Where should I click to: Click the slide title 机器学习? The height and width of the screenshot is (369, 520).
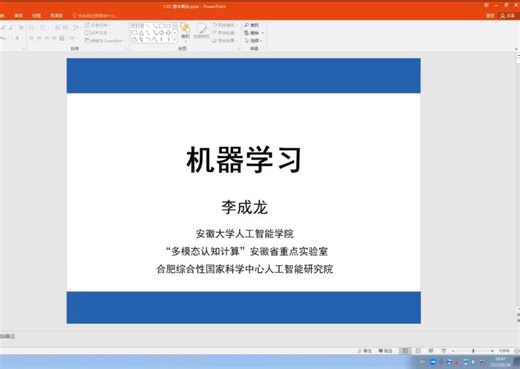click(244, 160)
